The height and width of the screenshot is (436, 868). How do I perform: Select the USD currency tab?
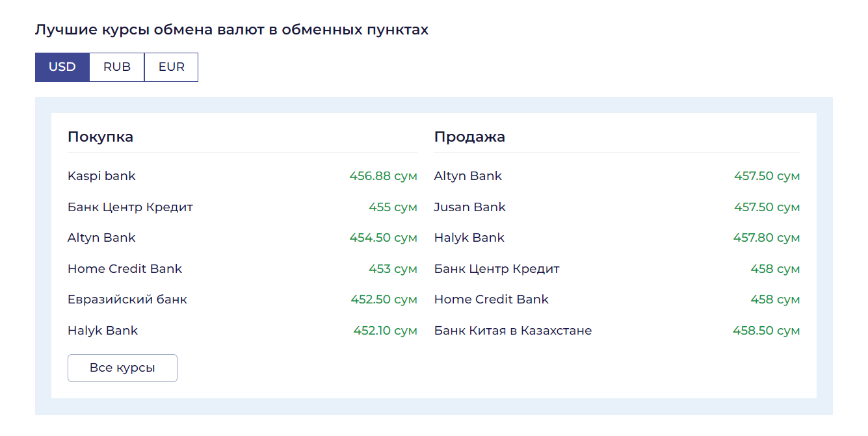click(62, 67)
